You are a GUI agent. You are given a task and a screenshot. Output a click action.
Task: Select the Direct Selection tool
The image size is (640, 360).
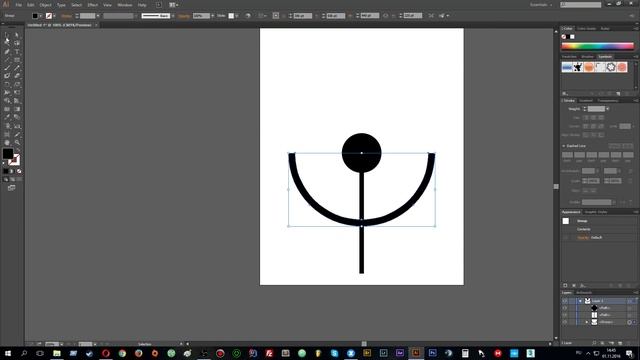[17, 36]
